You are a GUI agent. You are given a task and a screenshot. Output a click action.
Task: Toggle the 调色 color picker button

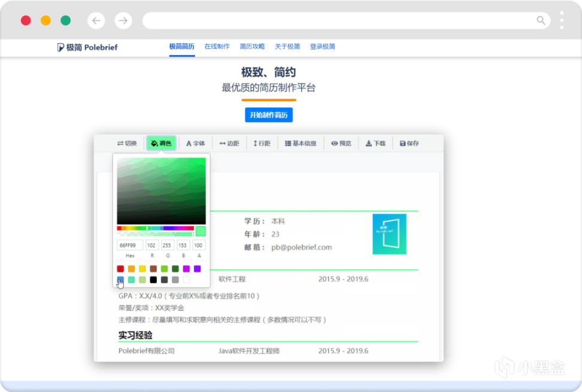162,143
